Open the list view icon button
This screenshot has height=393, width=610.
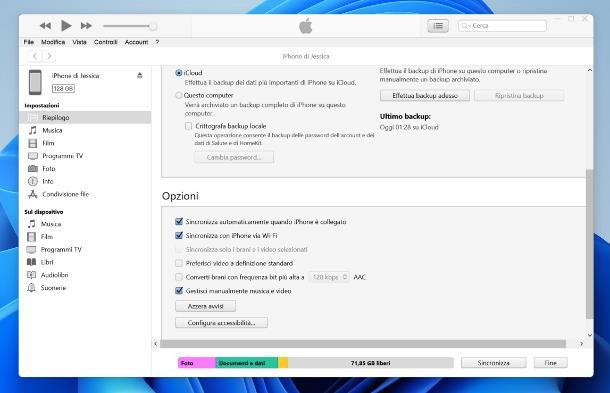[438, 26]
